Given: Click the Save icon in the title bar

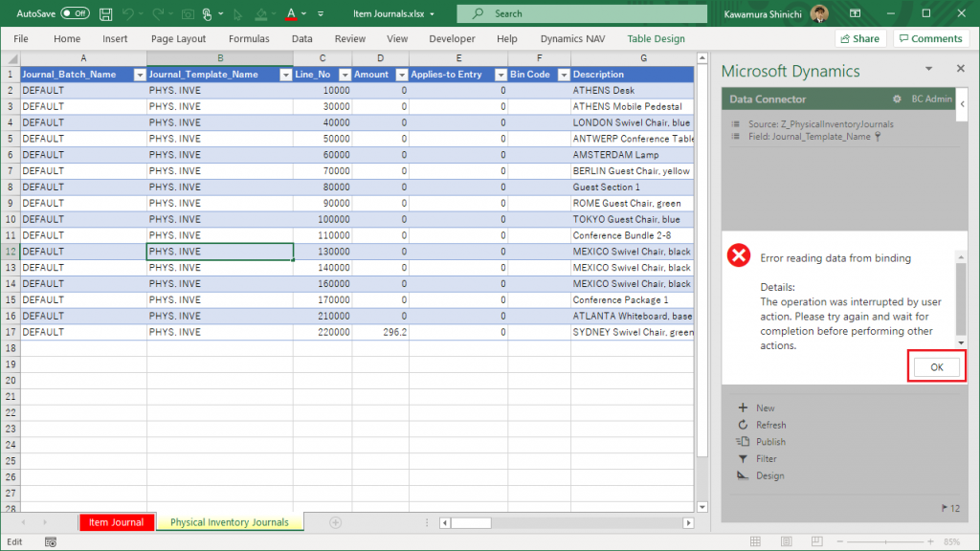Looking at the screenshot, I should tap(105, 13).
